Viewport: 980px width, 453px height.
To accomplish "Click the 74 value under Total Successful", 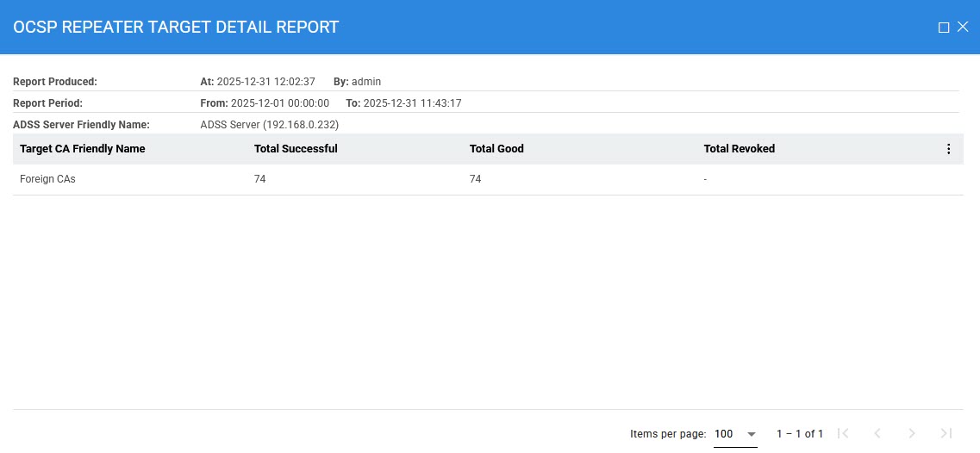I will pyautogui.click(x=260, y=179).
